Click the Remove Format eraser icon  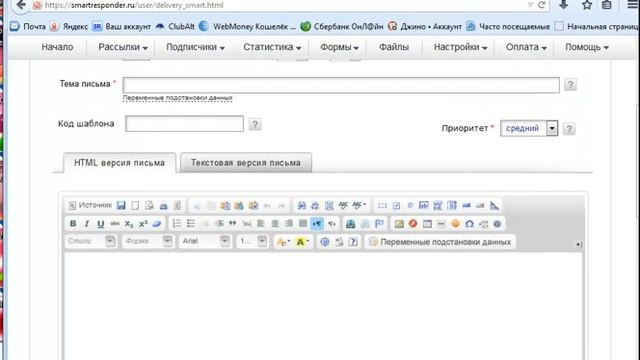pyautogui.click(x=157, y=224)
